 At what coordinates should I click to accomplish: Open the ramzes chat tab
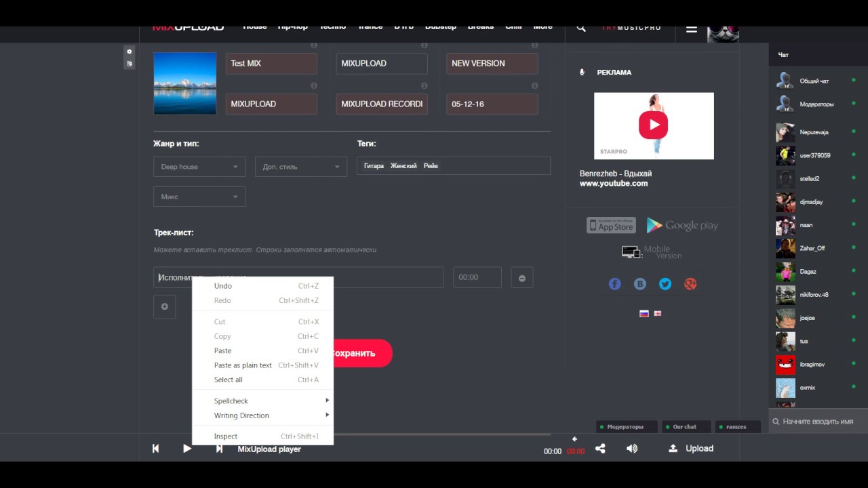point(738,427)
